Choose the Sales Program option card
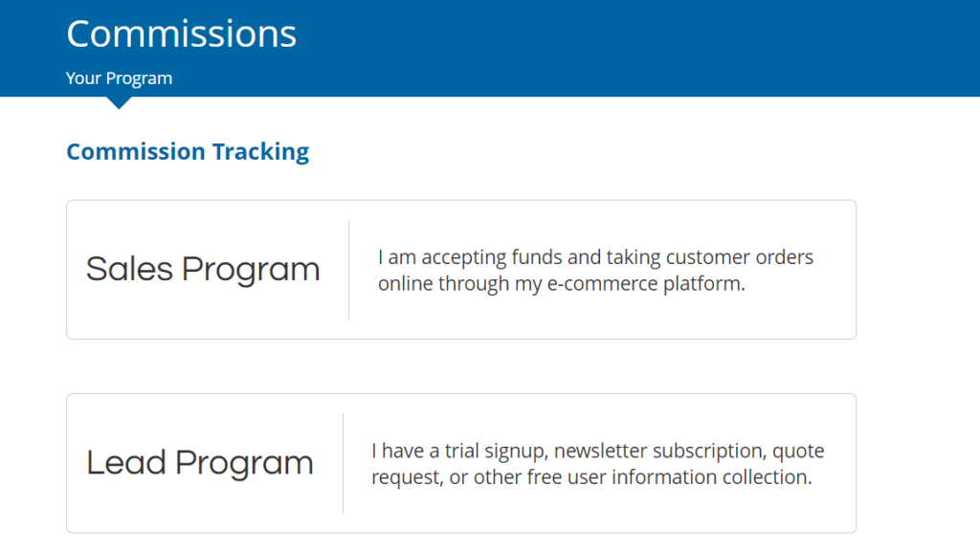 click(461, 270)
